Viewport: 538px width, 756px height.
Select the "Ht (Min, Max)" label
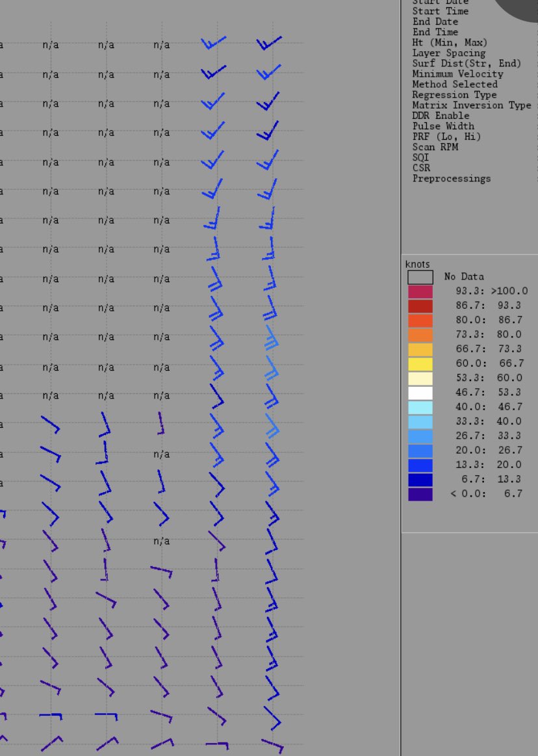click(x=450, y=43)
